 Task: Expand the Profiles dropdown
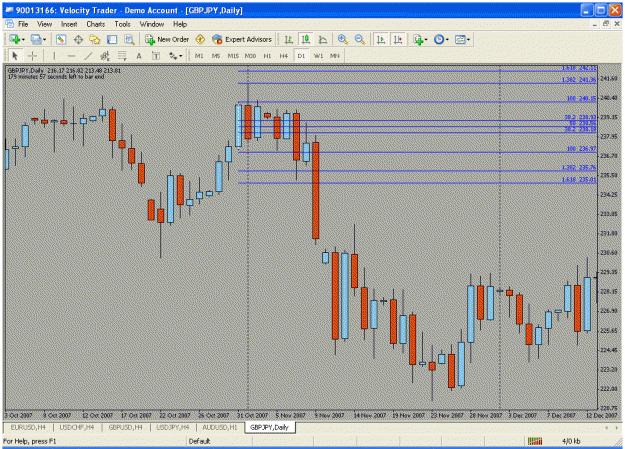[45, 40]
